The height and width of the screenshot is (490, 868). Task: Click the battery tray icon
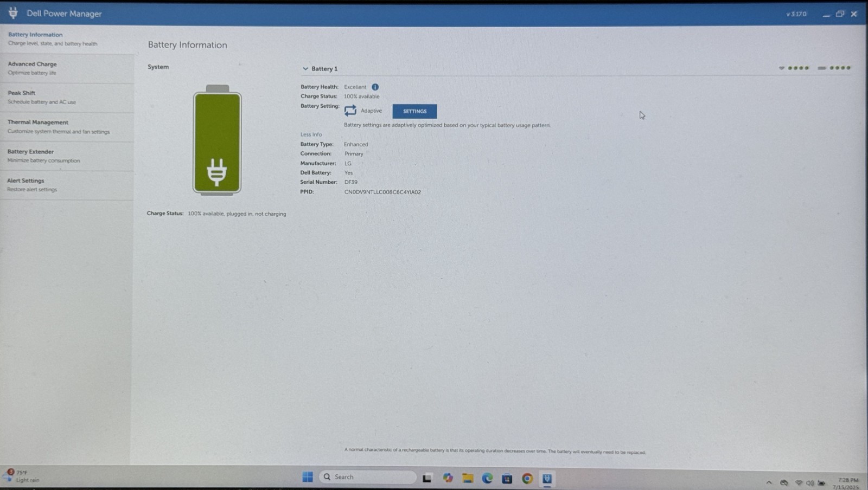point(821,483)
